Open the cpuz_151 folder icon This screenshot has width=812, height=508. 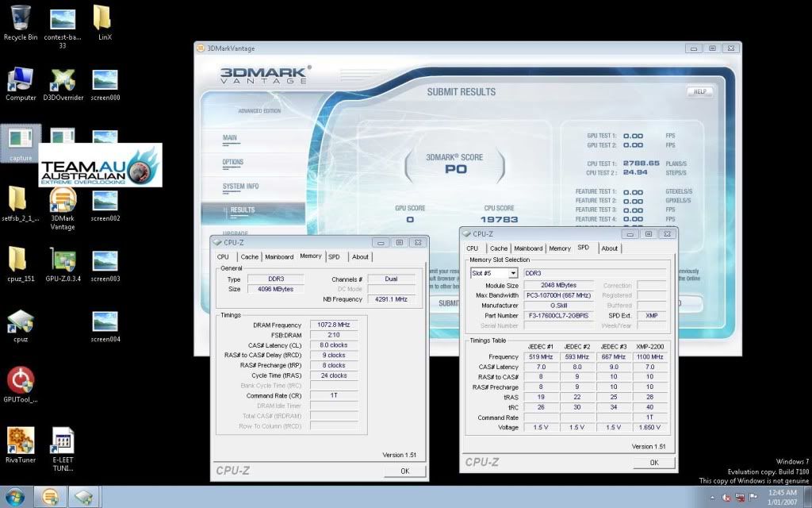click(x=21, y=264)
